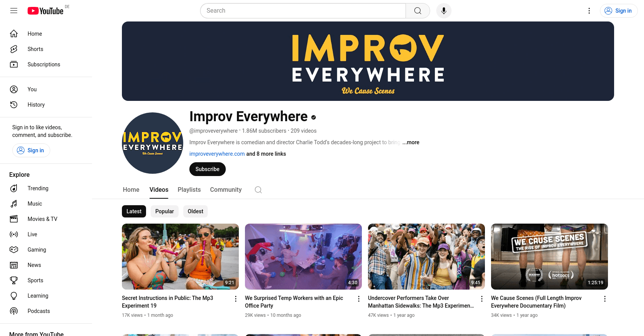Start voice search with microphone
The height and width of the screenshot is (336, 644).
coord(444,11)
